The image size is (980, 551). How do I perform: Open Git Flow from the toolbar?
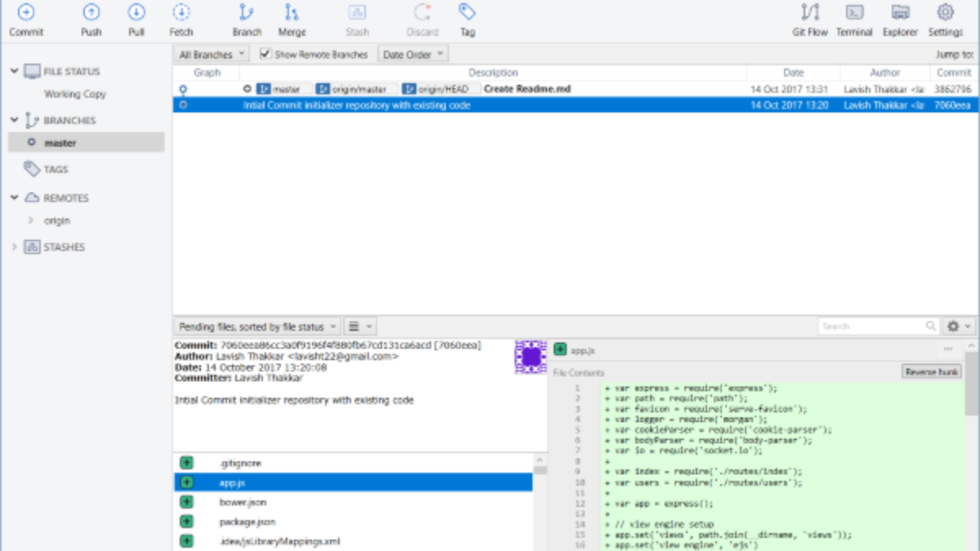[809, 13]
